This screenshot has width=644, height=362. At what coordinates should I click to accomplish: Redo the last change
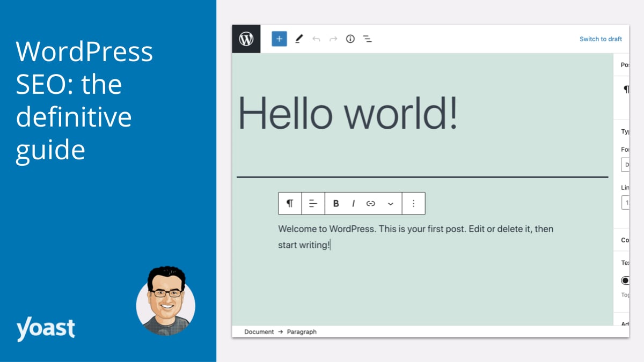coord(333,39)
